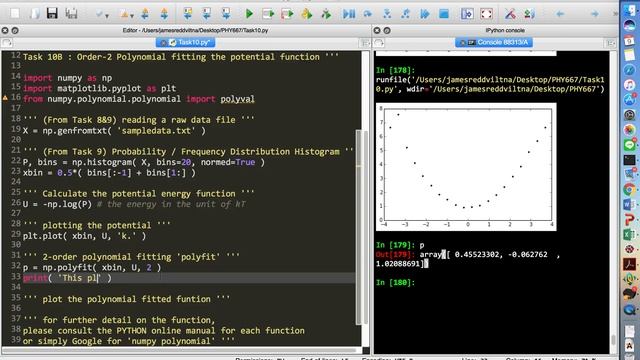This screenshot has height=360, width=640.
Task: Click the Open file icon
Action: (x=34, y=13)
